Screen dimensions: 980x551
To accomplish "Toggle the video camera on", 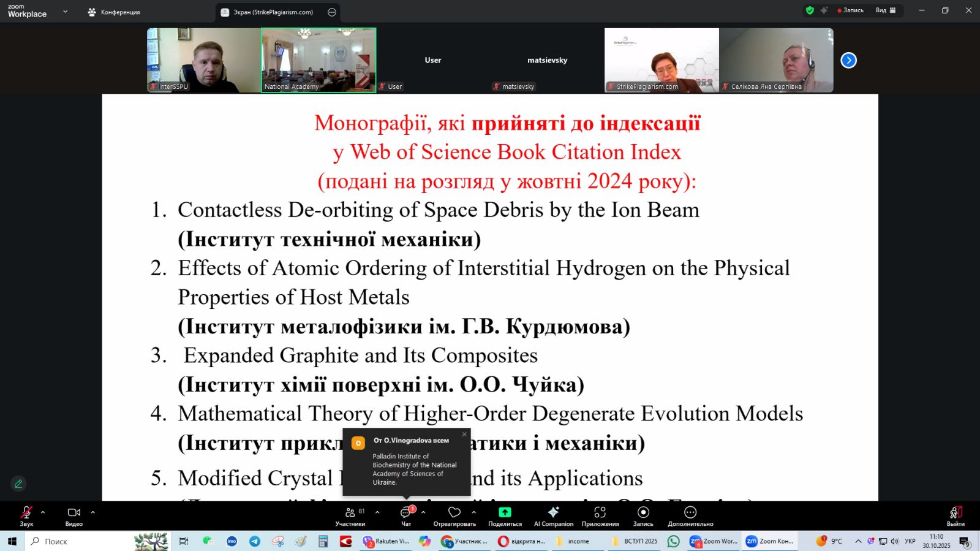I will [x=73, y=512].
